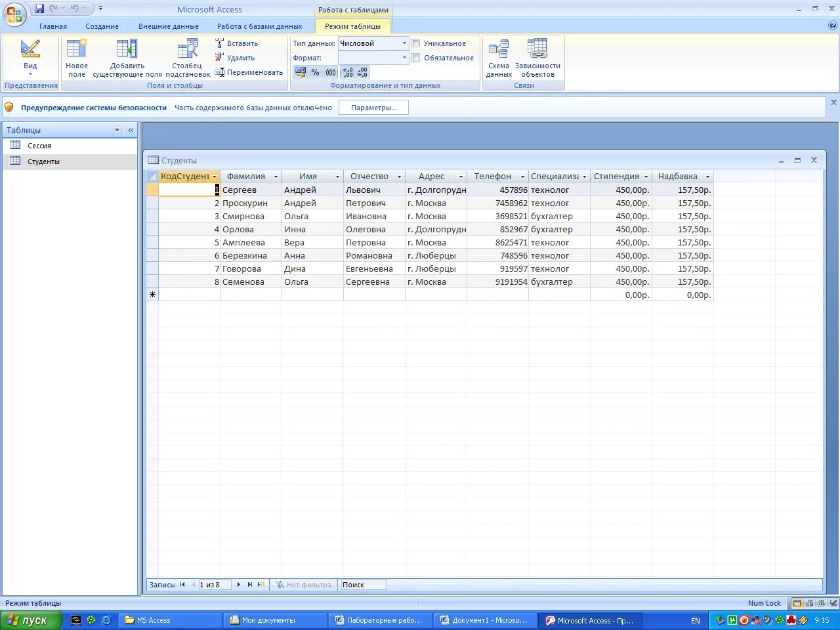Image resolution: width=840 pixels, height=630 pixels.
Task: Open the Фамилия column filter arrow
Action: [276, 177]
